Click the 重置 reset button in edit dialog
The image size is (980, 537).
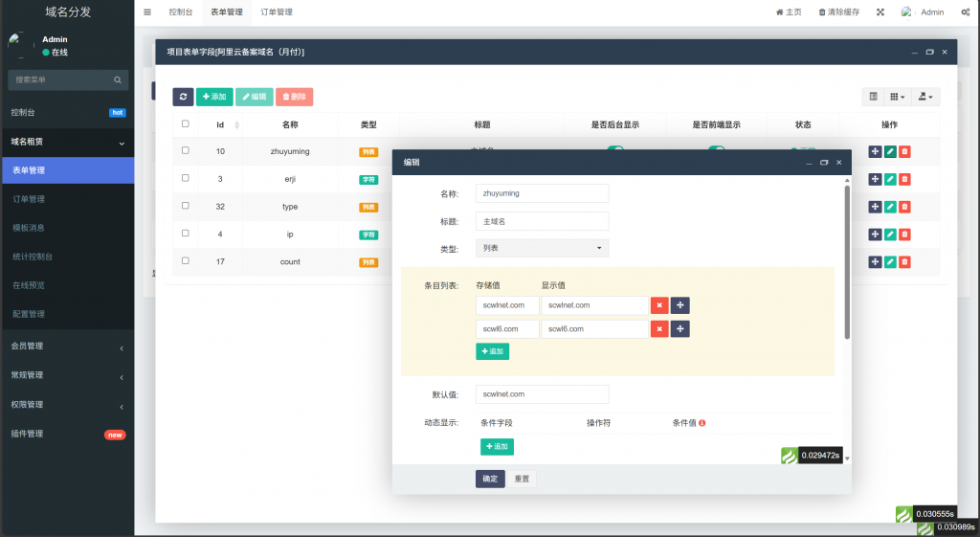(x=522, y=479)
